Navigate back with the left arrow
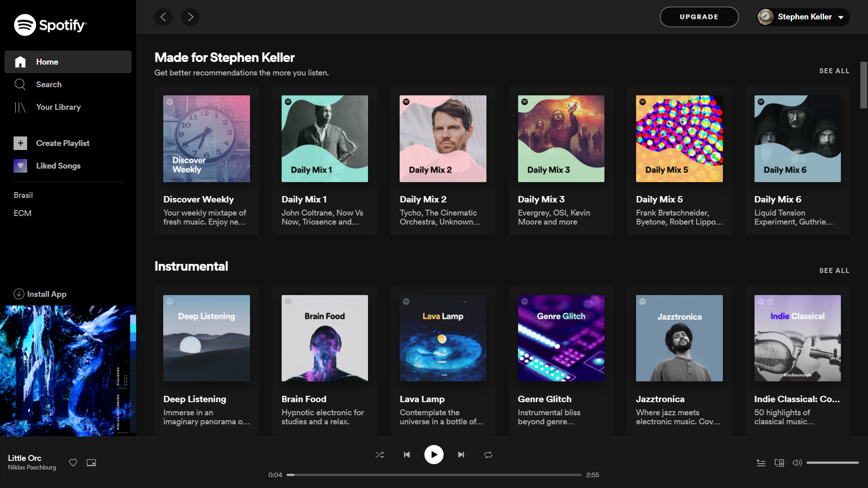868x488 pixels. 163,17
